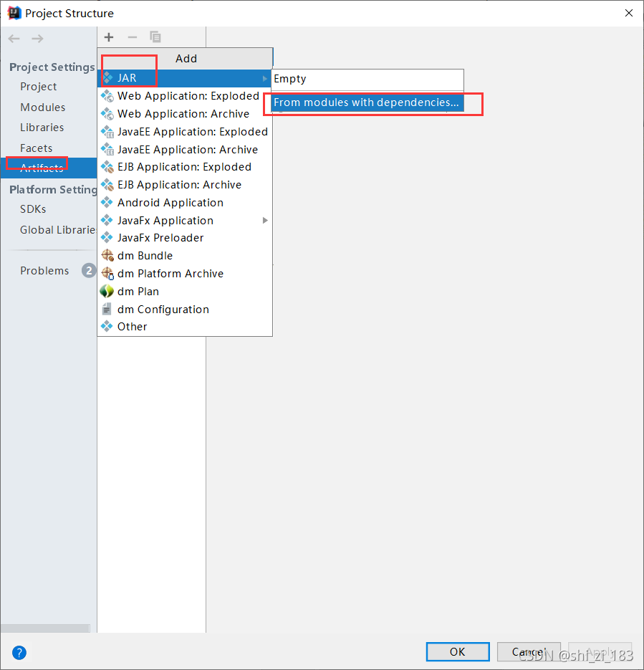Select dm Platform Archive entry
The height and width of the screenshot is (670, 644).
point(185,274)
